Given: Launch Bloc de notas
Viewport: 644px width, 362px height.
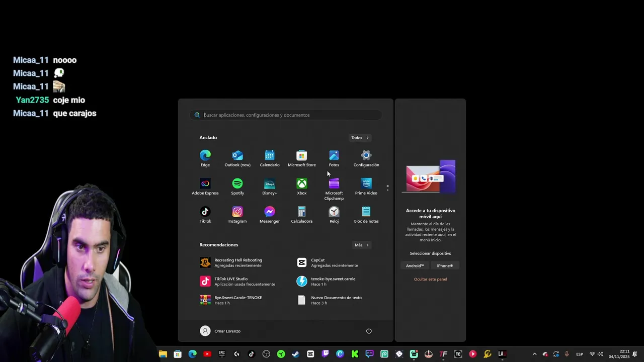Looking at the screenshot, I should 366,215.
